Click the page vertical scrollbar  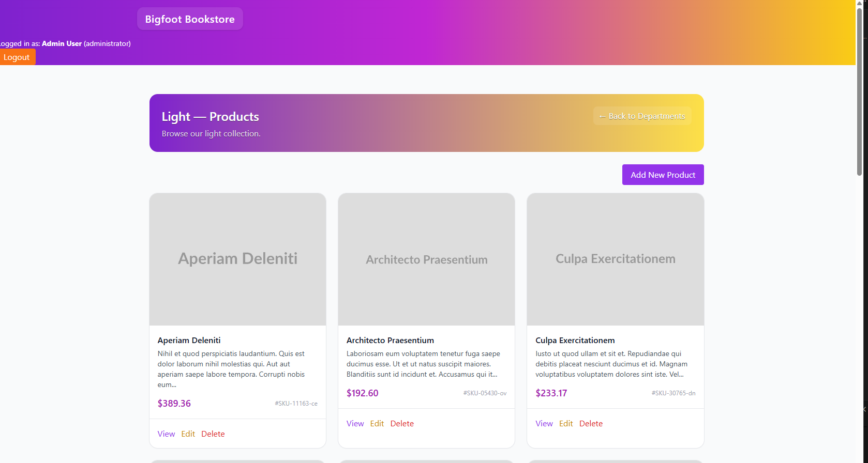click(x=859, y=93)
